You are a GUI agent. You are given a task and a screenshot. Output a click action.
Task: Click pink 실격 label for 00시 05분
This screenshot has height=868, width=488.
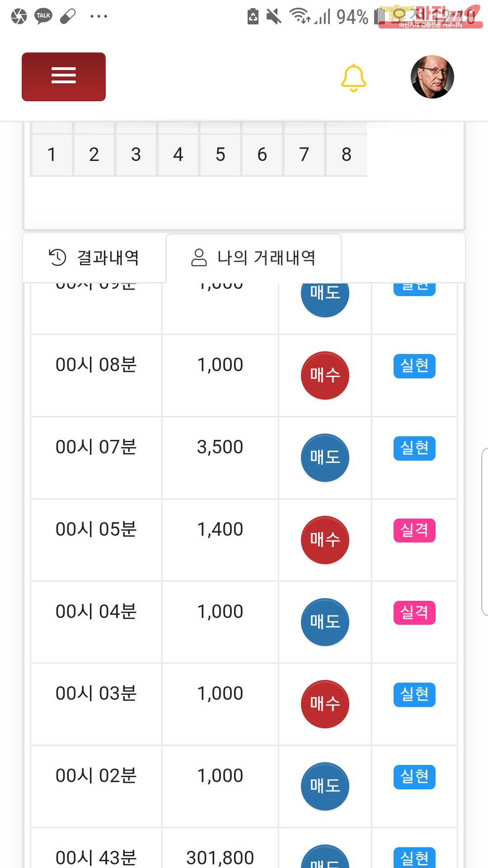click(x=414, y=530)
